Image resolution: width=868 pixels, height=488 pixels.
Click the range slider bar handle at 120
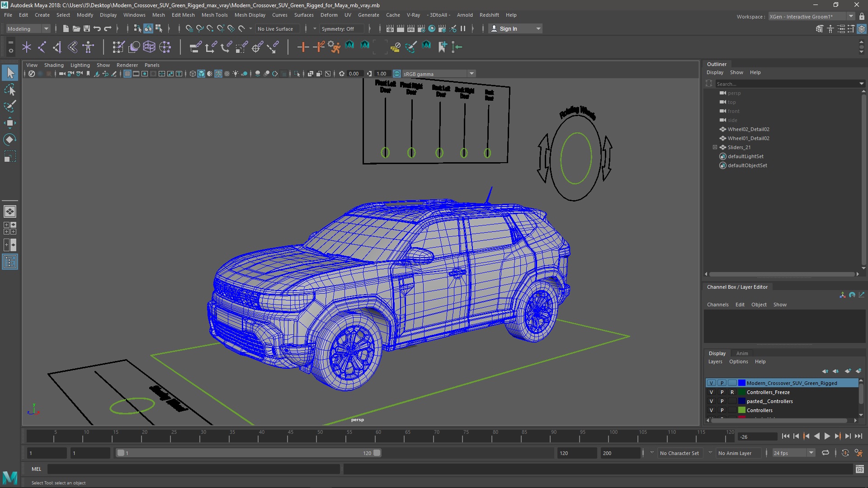tap(377, 453)
